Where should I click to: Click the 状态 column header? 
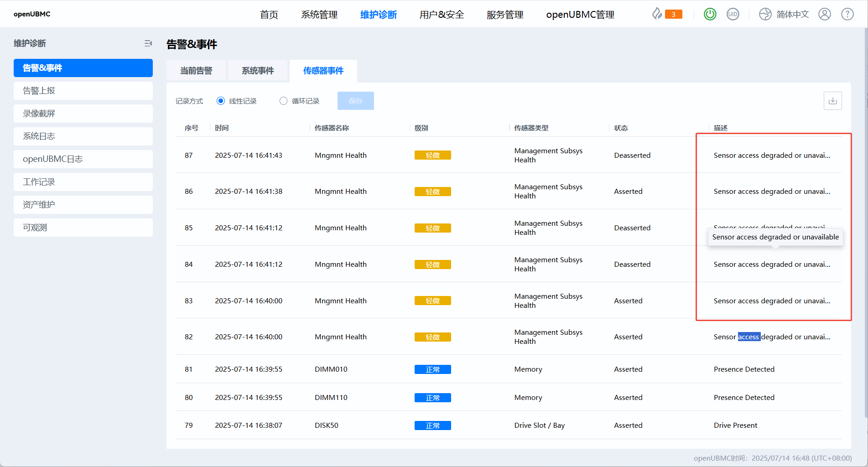click(621, 128)
